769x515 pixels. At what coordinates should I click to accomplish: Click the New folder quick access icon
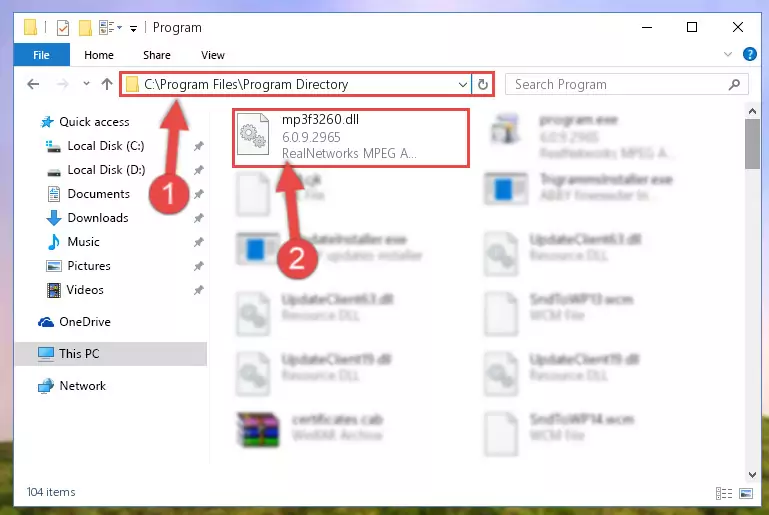click(x=85, y=28)
